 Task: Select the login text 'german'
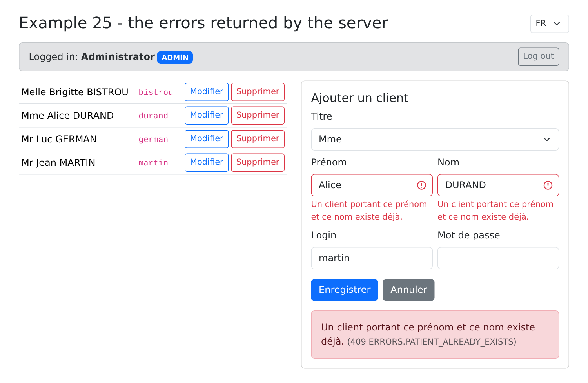coord(153,140)
